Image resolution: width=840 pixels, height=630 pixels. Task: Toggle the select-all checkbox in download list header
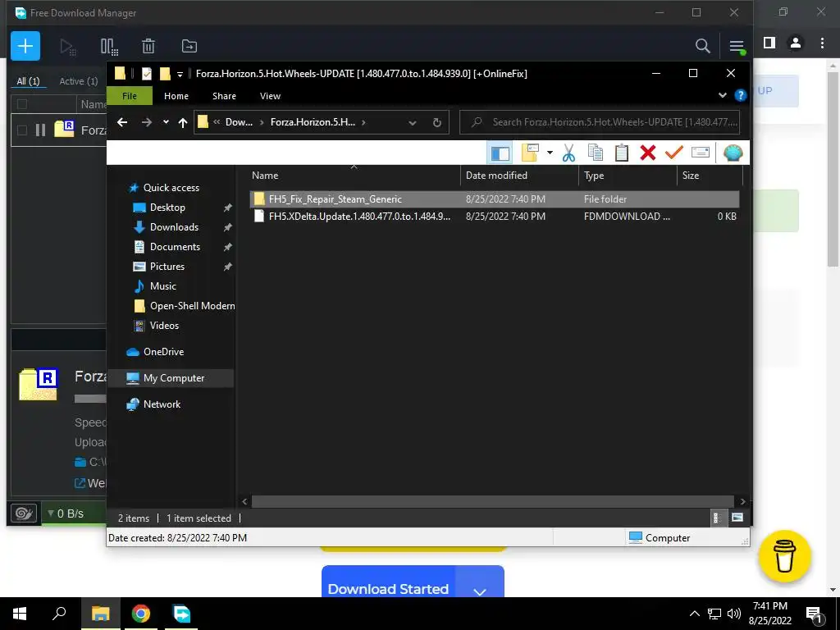tap(22, 104)
